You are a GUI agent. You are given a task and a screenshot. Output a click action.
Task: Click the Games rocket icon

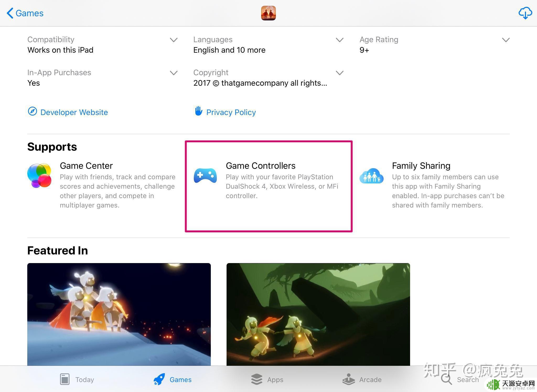point(159,379)
